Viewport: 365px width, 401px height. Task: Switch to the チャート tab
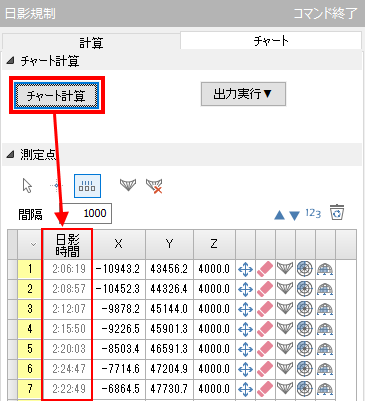click(271, 41)
